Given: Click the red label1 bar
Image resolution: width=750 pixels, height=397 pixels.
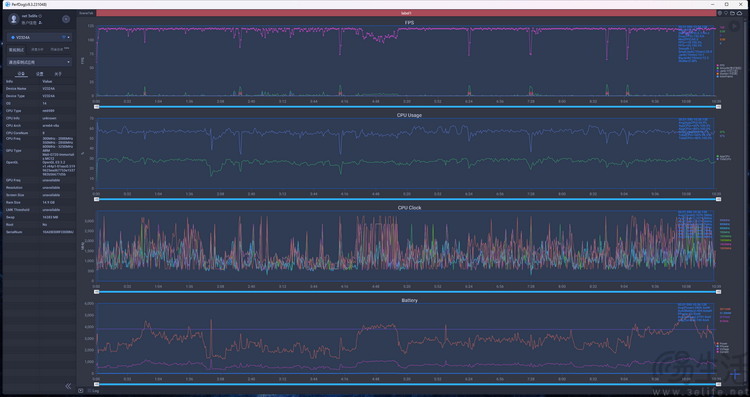Looking at the screenshot, I should pos(406,13).
